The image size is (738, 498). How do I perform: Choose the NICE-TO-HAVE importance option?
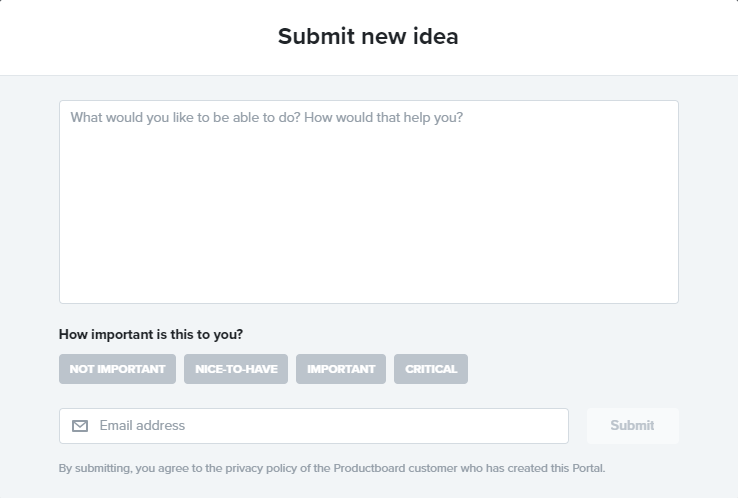click(x=236, y=369)
